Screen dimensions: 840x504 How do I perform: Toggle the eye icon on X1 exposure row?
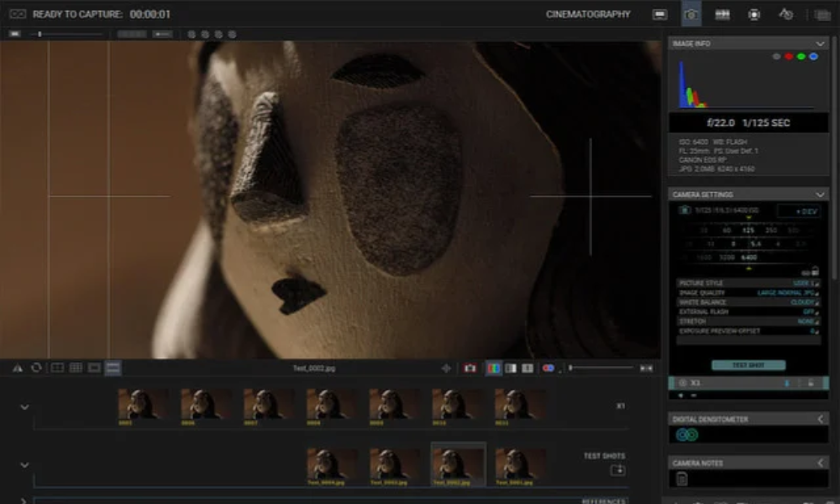[x=682, y=383]
